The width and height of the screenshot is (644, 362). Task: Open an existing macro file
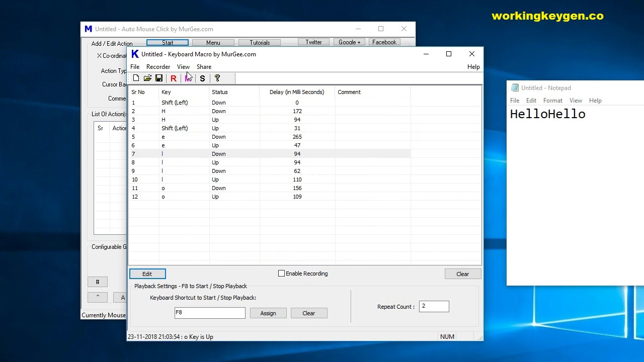[147, 78]
